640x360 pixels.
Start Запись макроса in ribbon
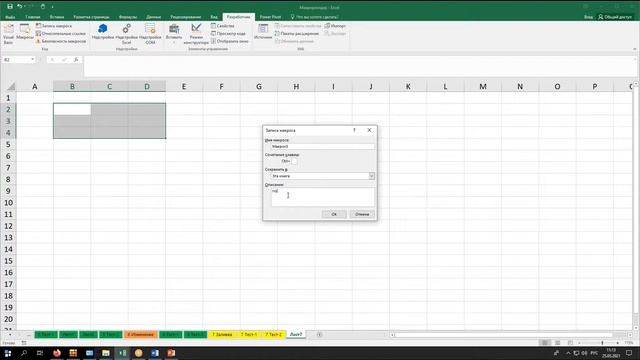click(54, 26)
